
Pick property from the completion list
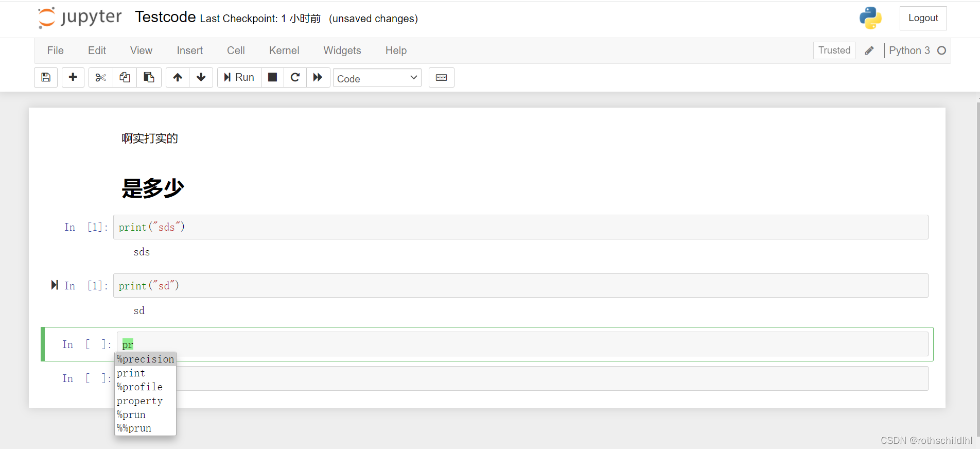coord(146,401)
